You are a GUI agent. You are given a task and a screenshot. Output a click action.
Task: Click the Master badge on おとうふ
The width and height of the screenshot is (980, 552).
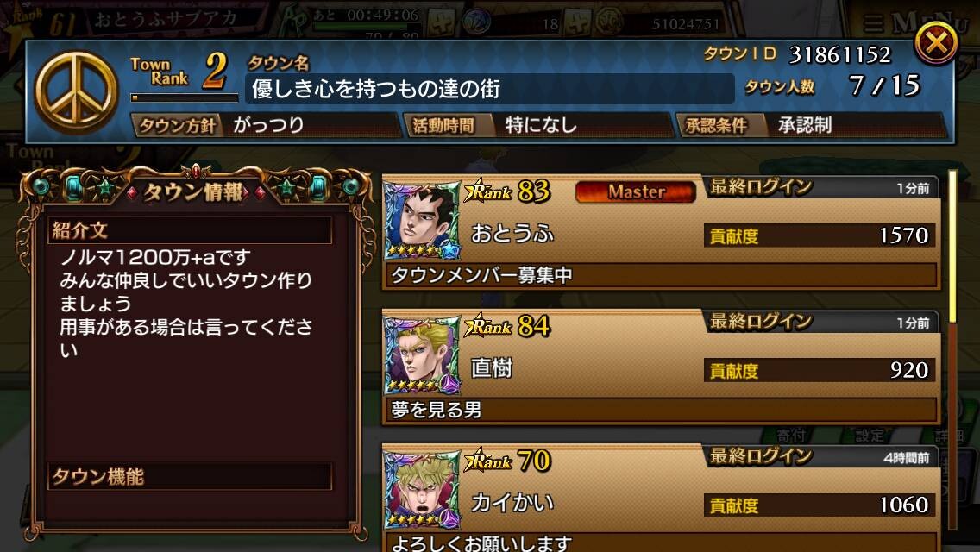(635, 191)
